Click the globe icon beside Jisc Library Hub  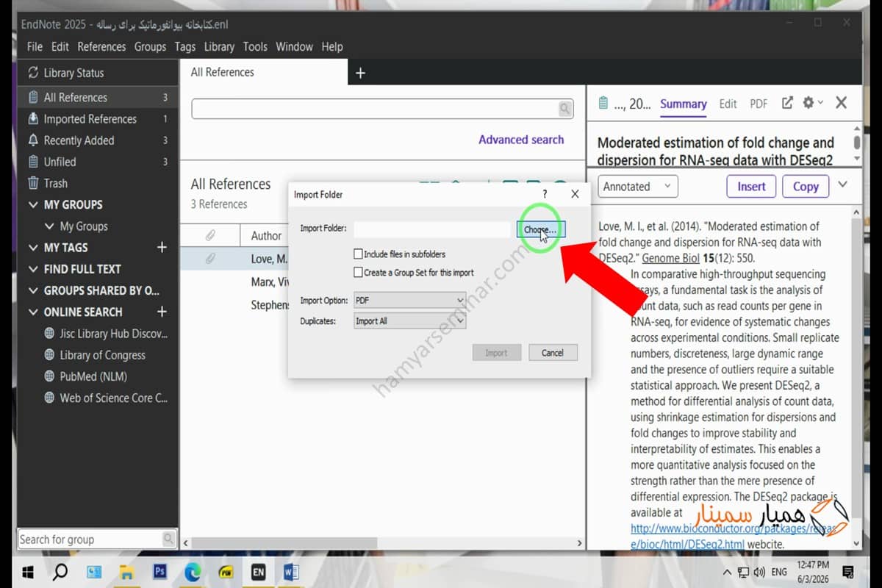click(x=49, y=333)
